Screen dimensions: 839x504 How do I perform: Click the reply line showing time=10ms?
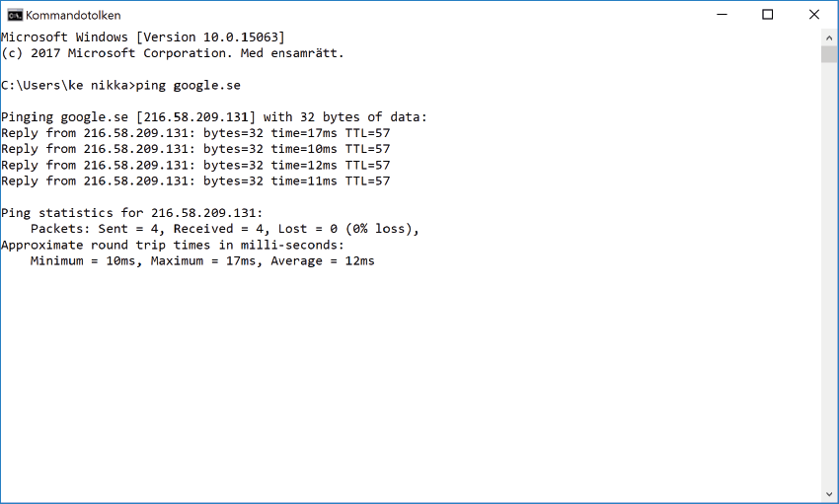pos(195,149)
